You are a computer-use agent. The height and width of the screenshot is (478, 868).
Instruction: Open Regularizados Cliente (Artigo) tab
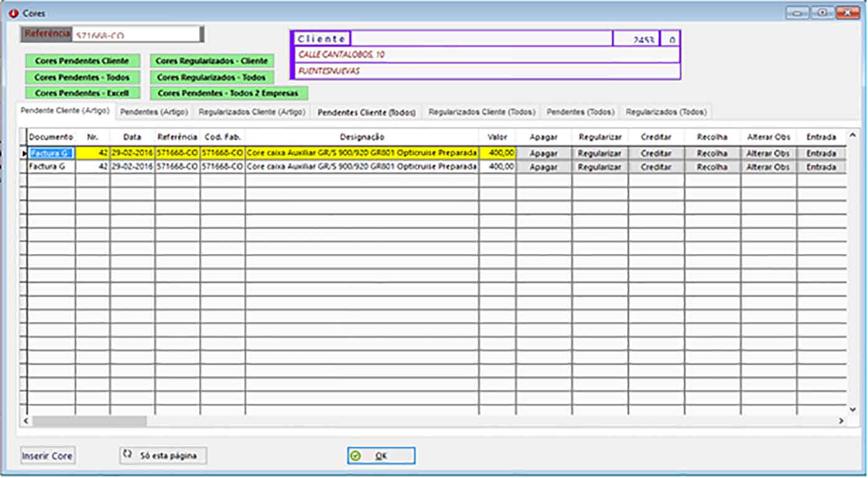coord(252,112)
